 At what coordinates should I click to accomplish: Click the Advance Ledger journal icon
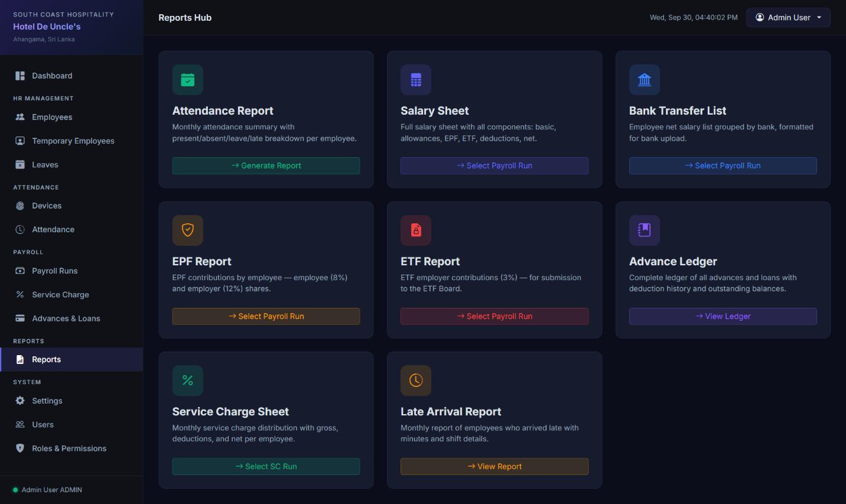tap(645, 230)
